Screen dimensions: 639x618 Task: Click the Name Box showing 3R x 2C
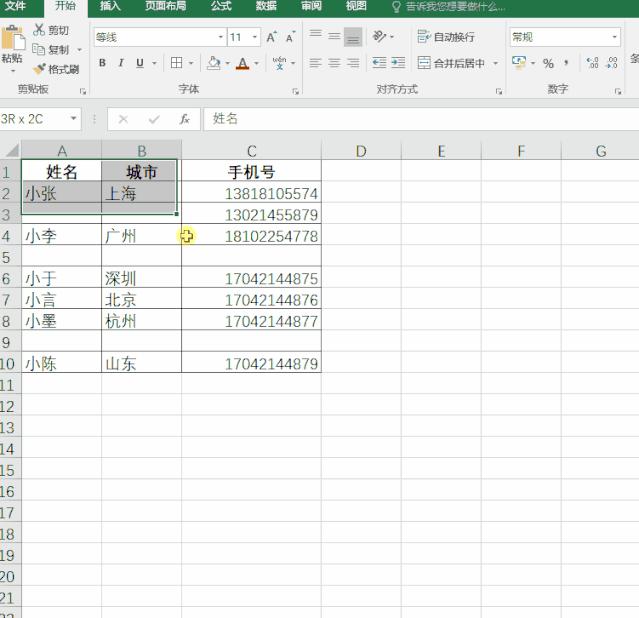pyautogui.click(x=40, y=119)
